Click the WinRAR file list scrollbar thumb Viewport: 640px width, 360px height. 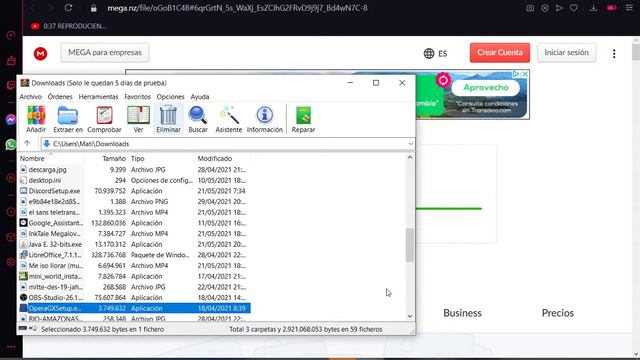(410, 245)
